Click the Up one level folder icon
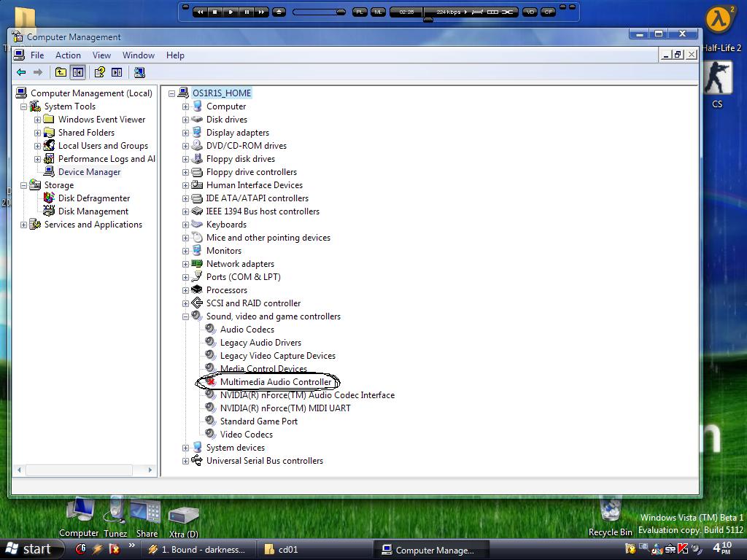Screen dimensions: 747x560 [61, 72]
